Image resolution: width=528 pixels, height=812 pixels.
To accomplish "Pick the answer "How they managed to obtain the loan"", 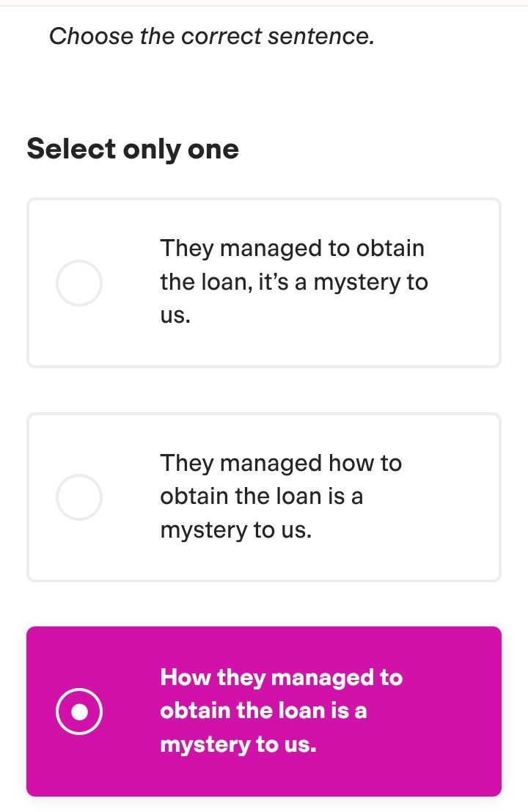I will click(281, 711).
